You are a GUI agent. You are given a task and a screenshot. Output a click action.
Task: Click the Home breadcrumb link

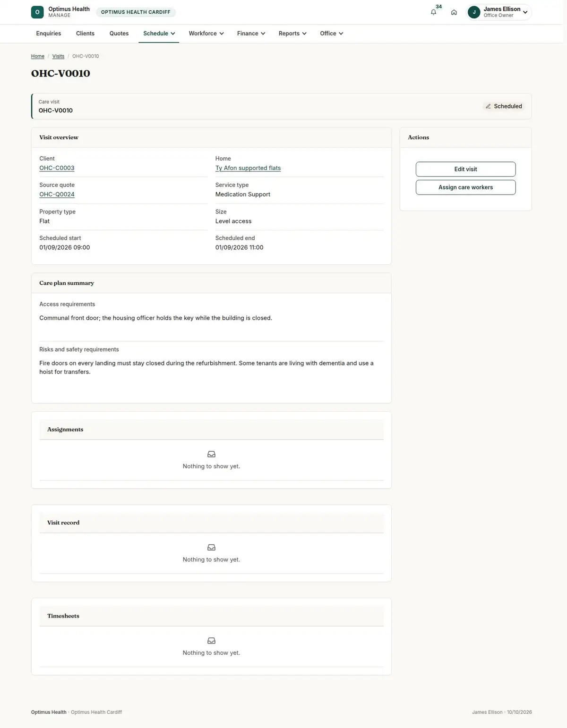coord(38,56)
